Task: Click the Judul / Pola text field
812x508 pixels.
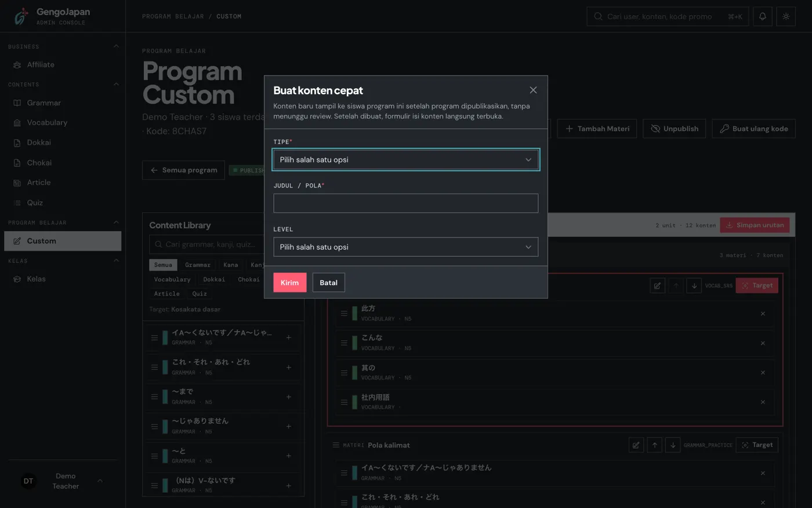Action: coord(405,203)
